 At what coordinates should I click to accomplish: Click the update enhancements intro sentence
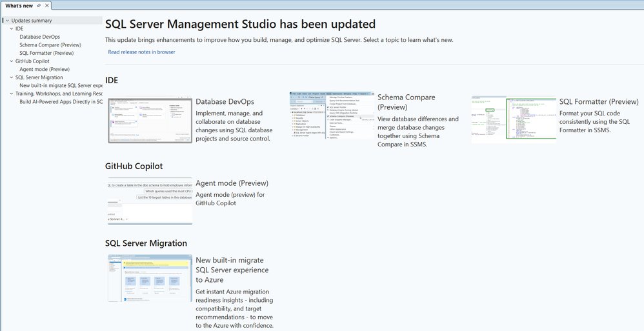(279, 40)
